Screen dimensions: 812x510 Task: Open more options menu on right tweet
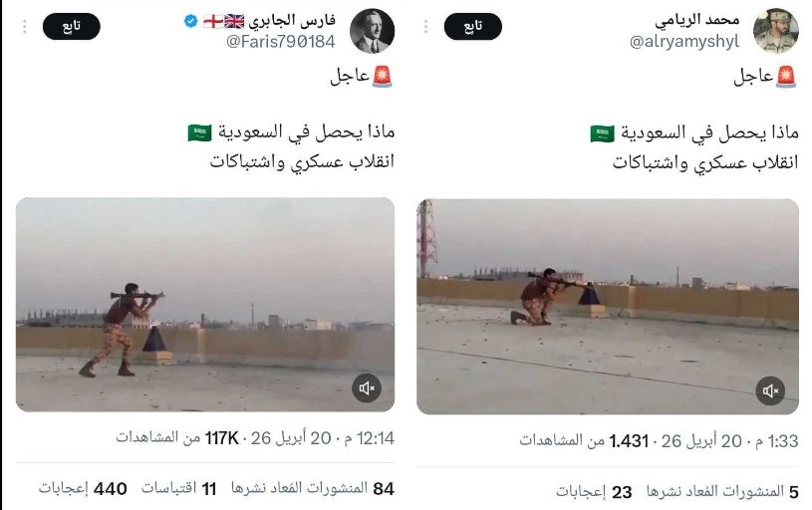tap(425, 27)
